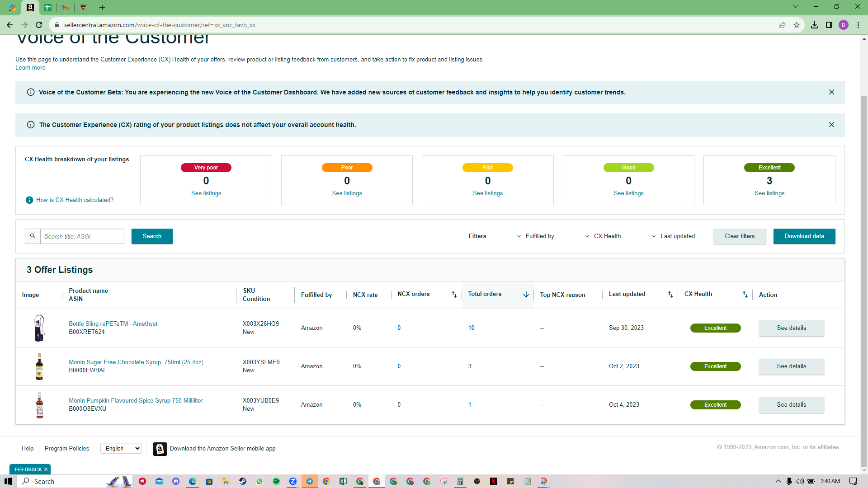Open the browser share icon
Screen dimensions: 868x488
tap(782, 25)
